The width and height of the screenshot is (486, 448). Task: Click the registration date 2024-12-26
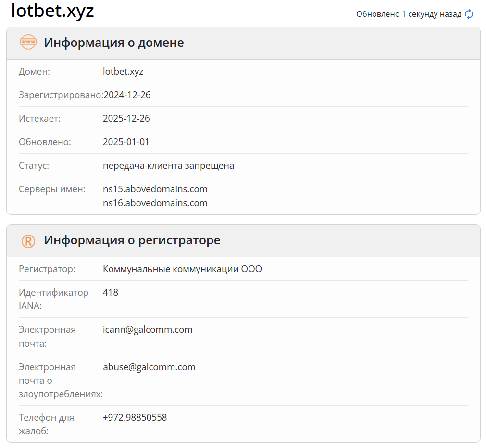coord(127,95)
